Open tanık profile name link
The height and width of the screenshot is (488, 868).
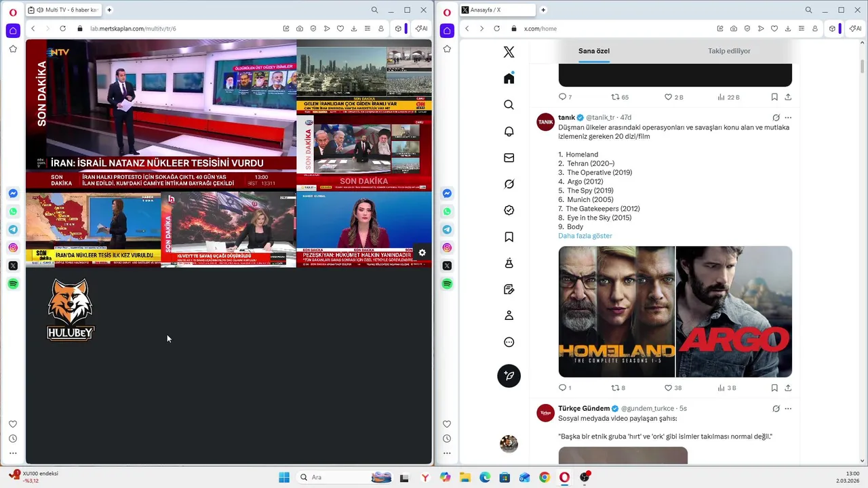pyautogui.click(x=566, y=117)
